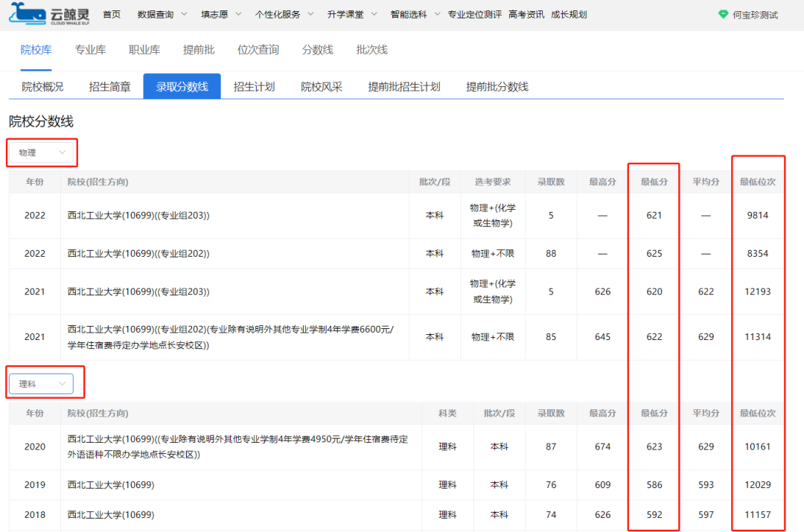Click 最低分 column header in the 物理 table
This screenshot has height=532, width=804.
654,182
